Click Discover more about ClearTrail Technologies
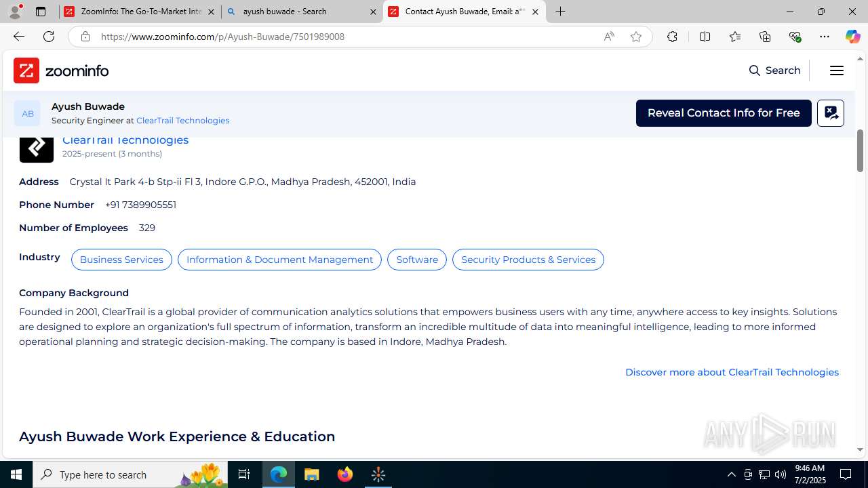 (x=732, y=372)
